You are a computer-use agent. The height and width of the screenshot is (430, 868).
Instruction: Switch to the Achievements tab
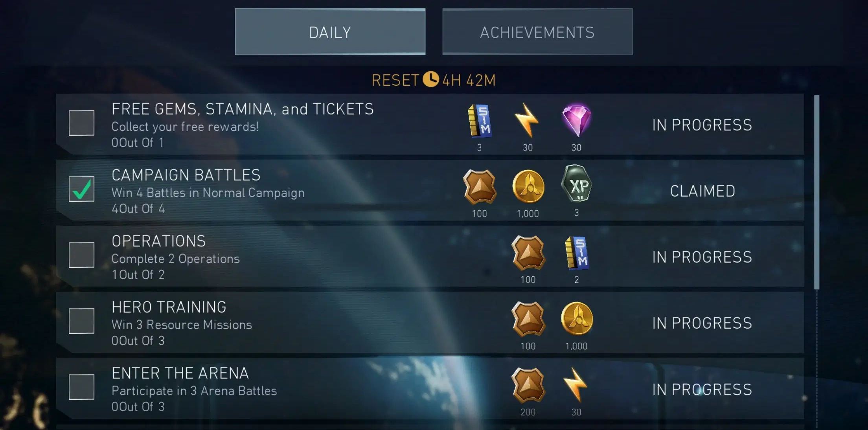[x=537, y=32]
